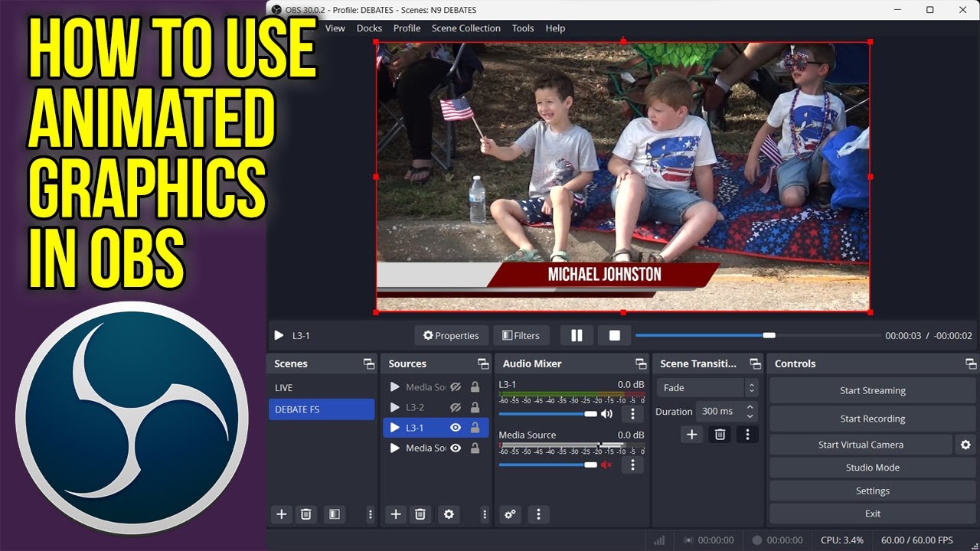This screenshot has width=980, height=551.
Task: Hide the L3-1 source with eye icon
Action: [x=456, y=428]
